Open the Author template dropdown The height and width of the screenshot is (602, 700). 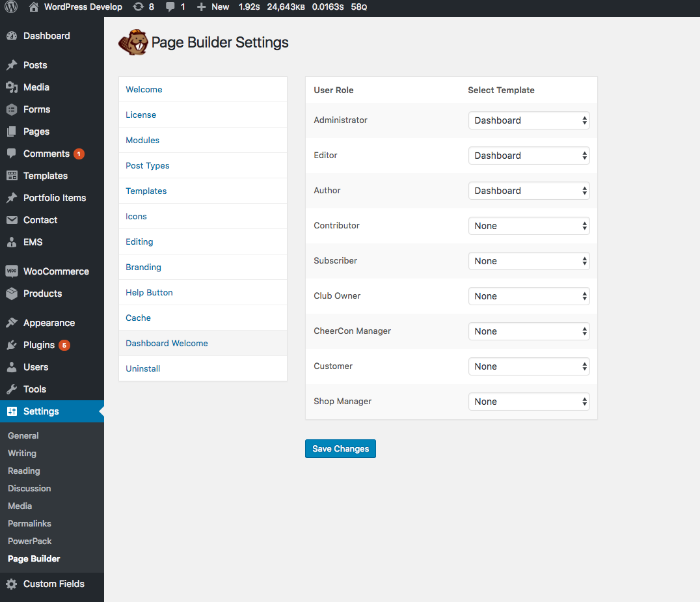[529, 191]
